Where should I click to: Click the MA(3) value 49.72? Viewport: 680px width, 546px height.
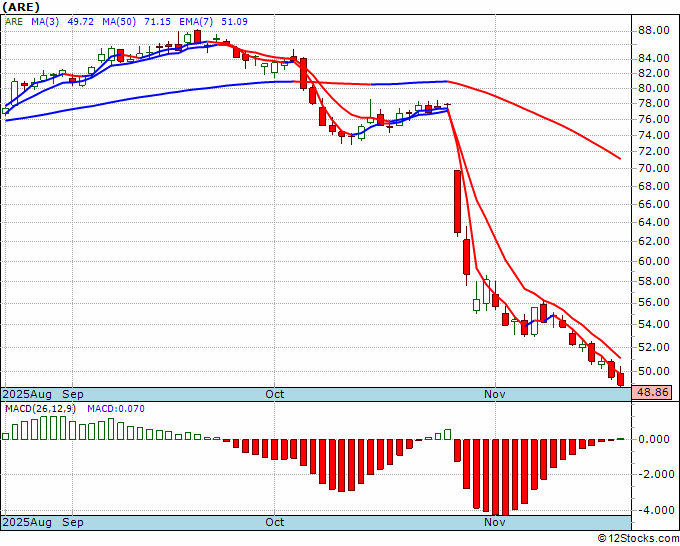tap(81, 22)
